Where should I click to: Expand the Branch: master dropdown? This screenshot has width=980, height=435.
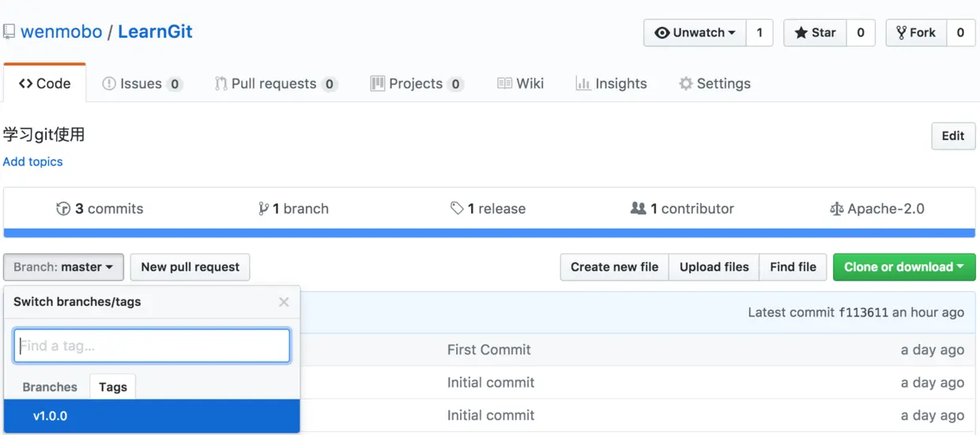point(63,267)
